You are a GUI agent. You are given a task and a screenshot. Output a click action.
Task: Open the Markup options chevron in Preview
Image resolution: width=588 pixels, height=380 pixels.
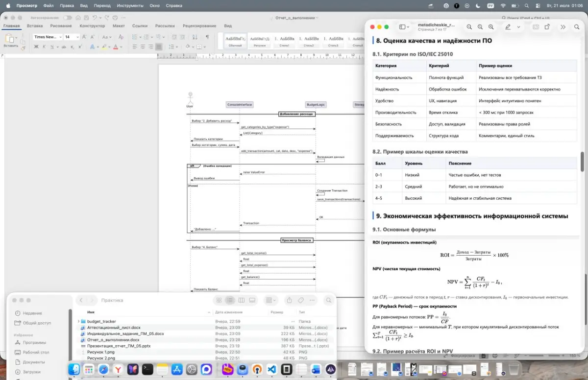tap(518, 27)
